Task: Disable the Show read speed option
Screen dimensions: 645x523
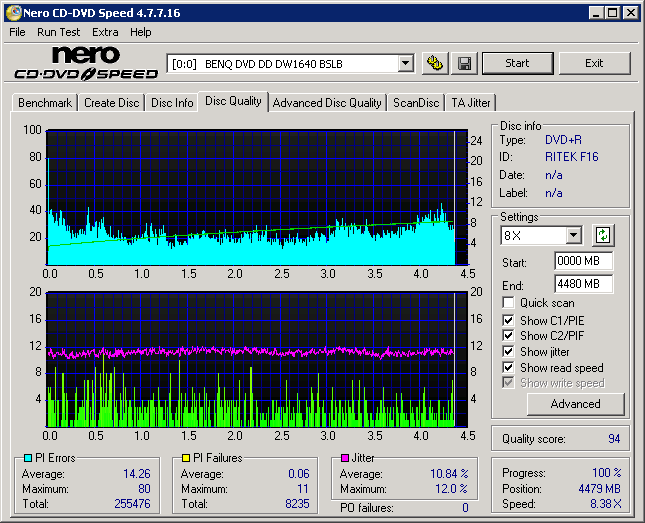Action: 509,368
